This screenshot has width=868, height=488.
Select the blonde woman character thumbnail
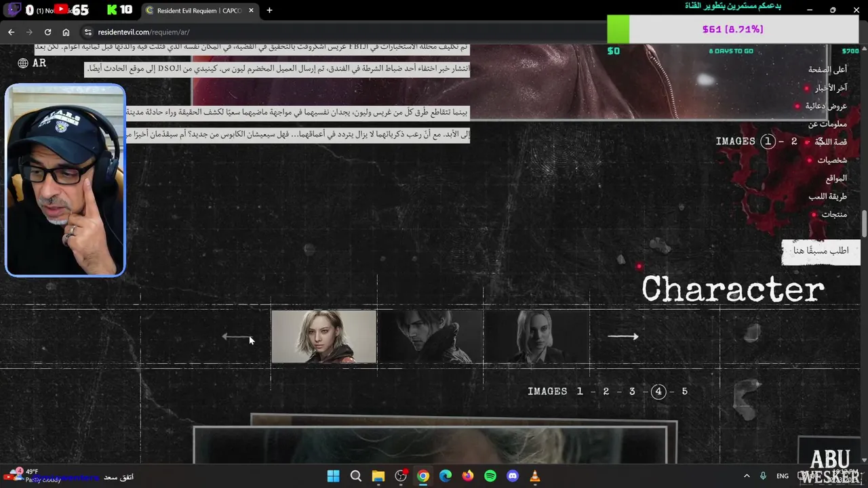coord(324,337)
